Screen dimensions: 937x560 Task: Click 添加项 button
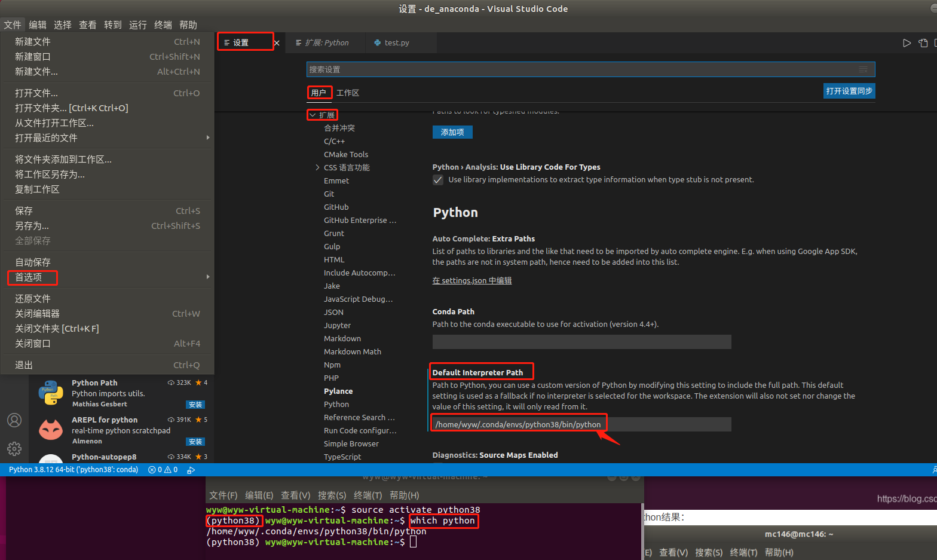pos(452,132)
